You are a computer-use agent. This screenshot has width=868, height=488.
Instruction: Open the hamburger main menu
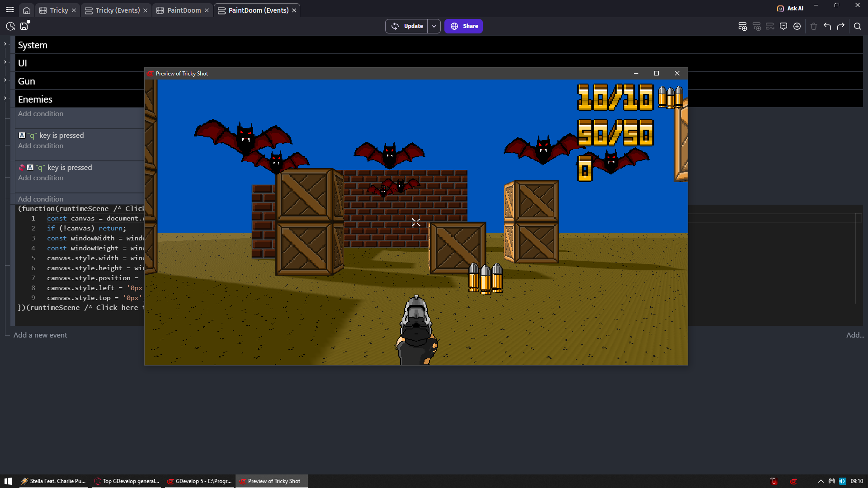click(x=10, y=9)
